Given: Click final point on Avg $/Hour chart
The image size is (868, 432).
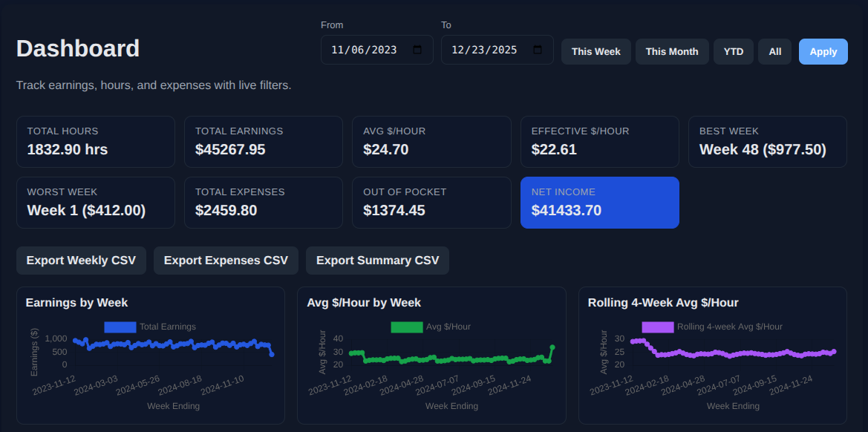Looking at the screenshot, I should coord(552,347).
